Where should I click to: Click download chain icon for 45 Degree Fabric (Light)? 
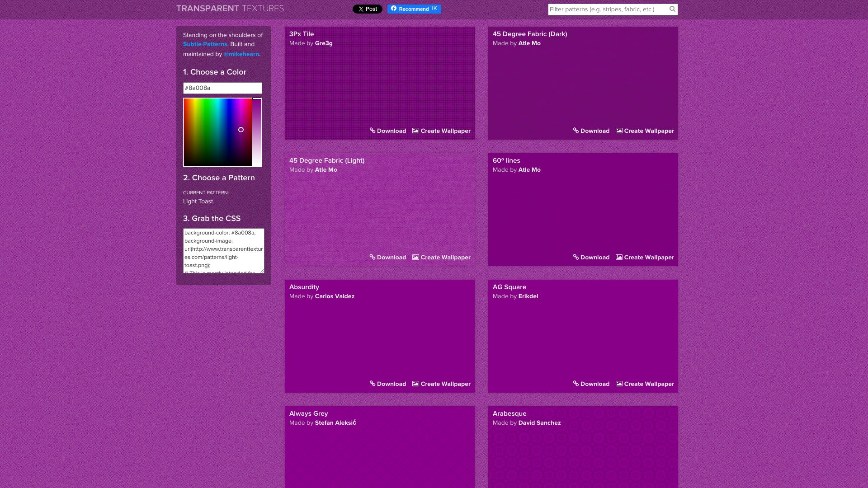point(373,257)
